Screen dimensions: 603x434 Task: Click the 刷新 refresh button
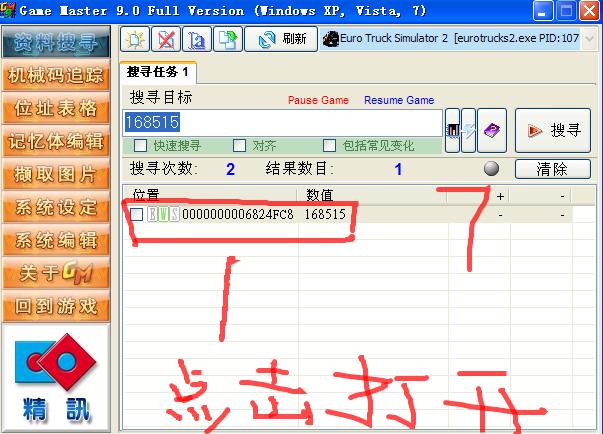pos(283,39)
